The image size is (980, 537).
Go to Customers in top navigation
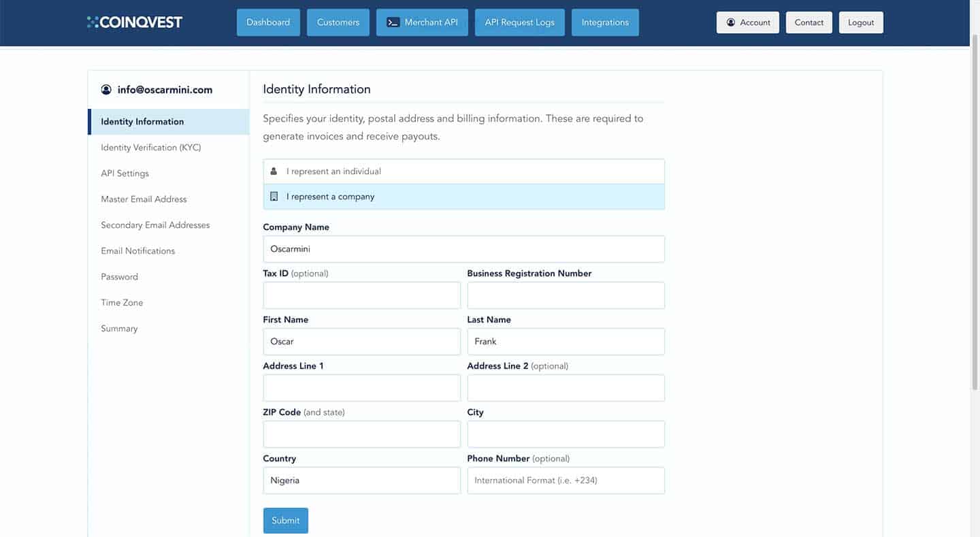338,22
